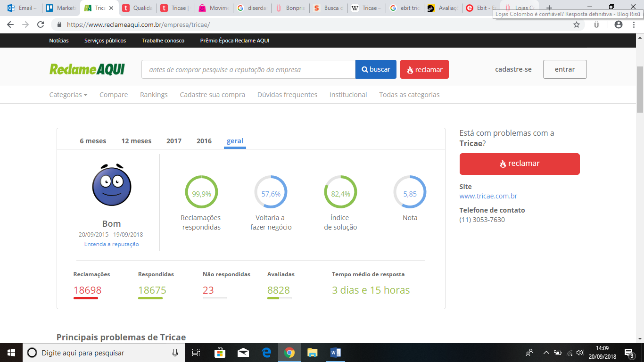Screen dimensions: 644x362
Task: Open the Chrome three-dot menu
Action: click(x=634, y=25)
